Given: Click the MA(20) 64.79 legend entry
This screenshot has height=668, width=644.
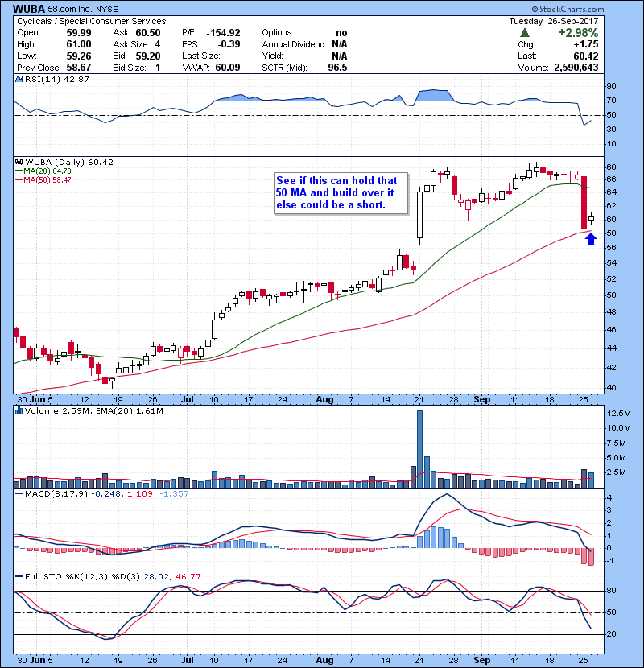Looking at the screenshot, I should tap(47, 171).
